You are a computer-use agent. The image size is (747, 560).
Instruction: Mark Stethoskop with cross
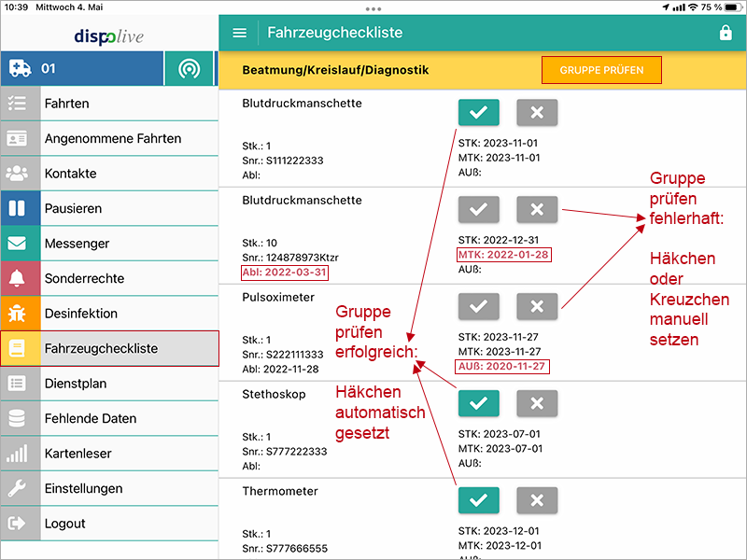[537, 403]
